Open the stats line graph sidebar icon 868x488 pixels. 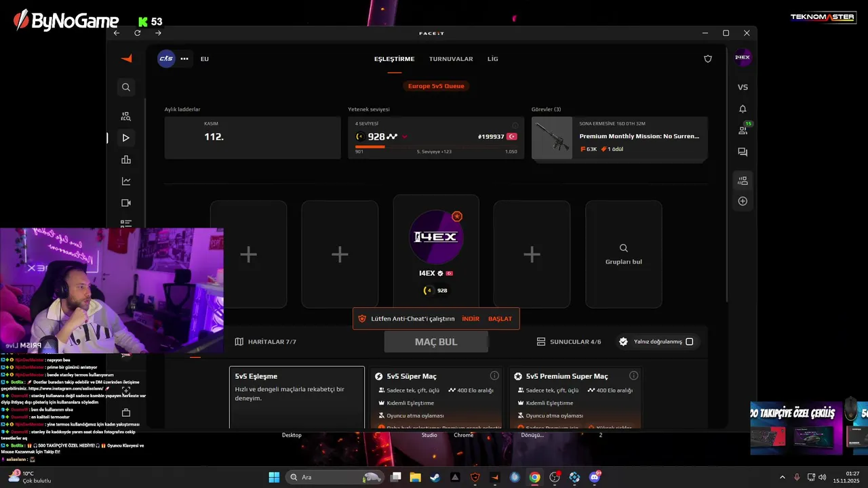[126, 182]
